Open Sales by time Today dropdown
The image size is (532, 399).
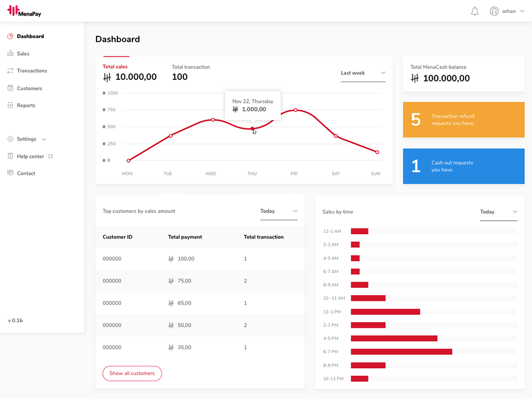tap(498, 212)
